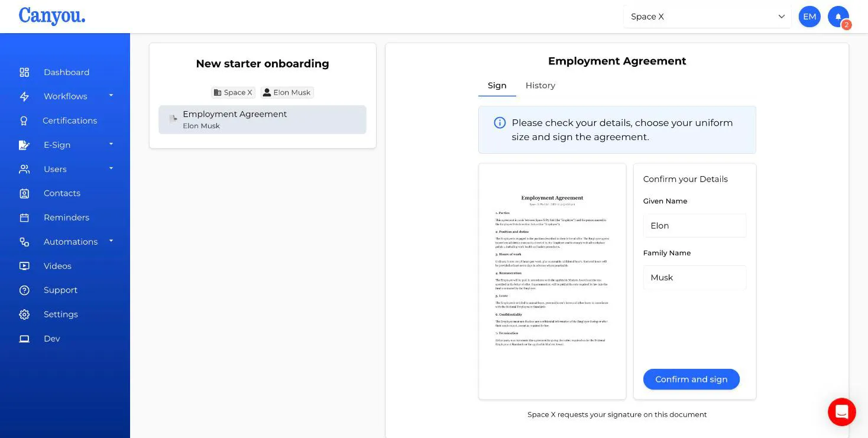The image size is (868, 438).
Task: Select the Space X company tag
Action: [x=233, y=92]
